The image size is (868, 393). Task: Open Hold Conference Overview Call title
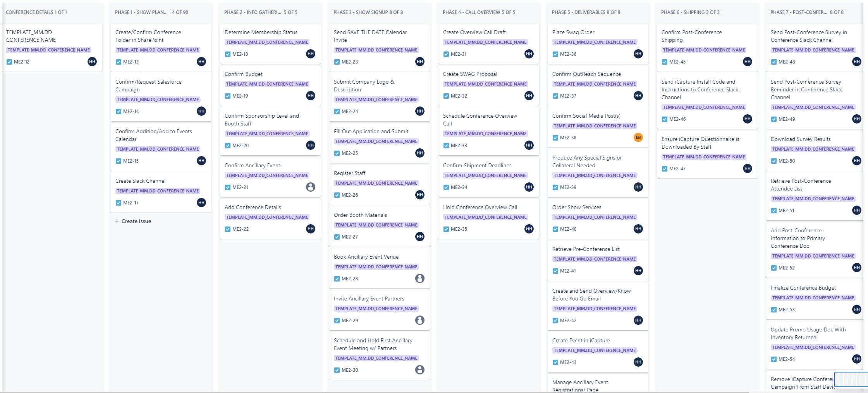480,207
